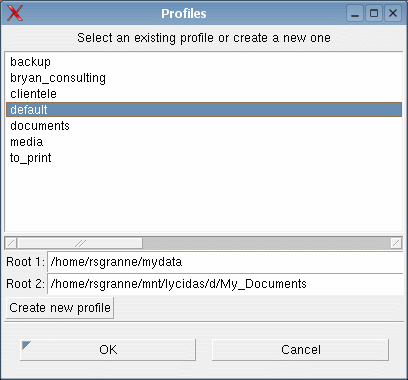Close the Profiles dialog window
The image size is (408, 380).
(x=393, y=14)
